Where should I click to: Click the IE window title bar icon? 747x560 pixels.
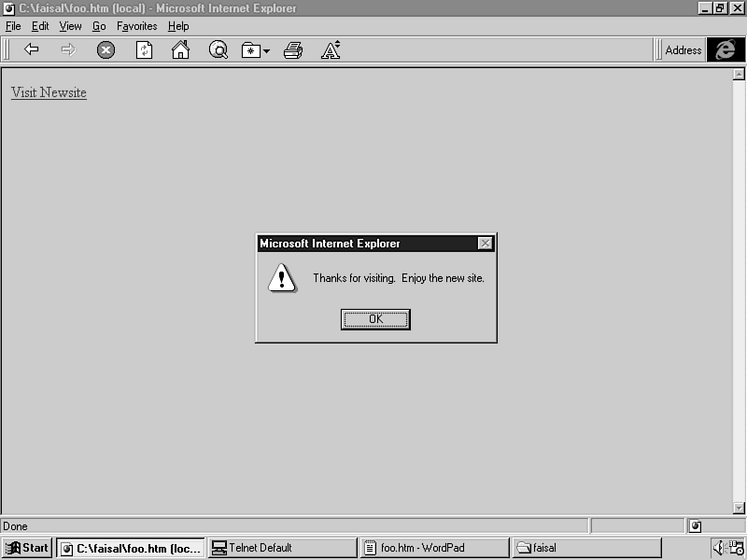8,8
